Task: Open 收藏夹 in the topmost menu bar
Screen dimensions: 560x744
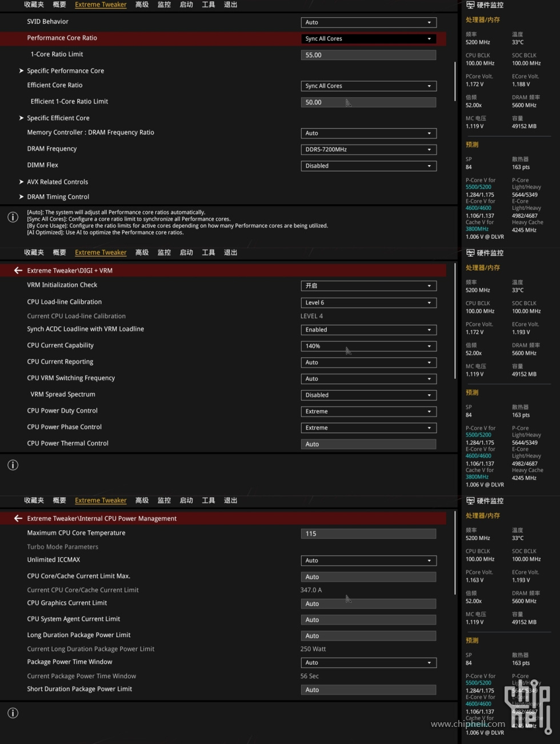Action: click(34, 5)
